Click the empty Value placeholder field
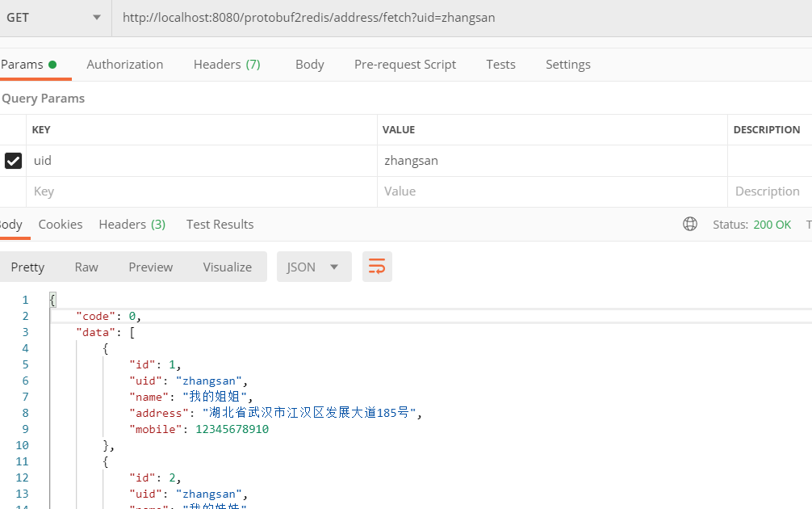812x509 pixels. click(553, 191)
